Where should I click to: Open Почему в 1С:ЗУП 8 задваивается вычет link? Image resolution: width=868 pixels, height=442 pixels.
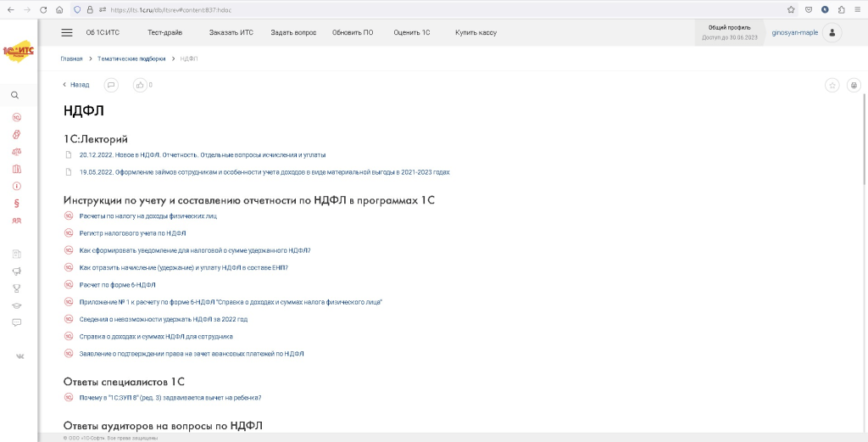click(170, 398)
